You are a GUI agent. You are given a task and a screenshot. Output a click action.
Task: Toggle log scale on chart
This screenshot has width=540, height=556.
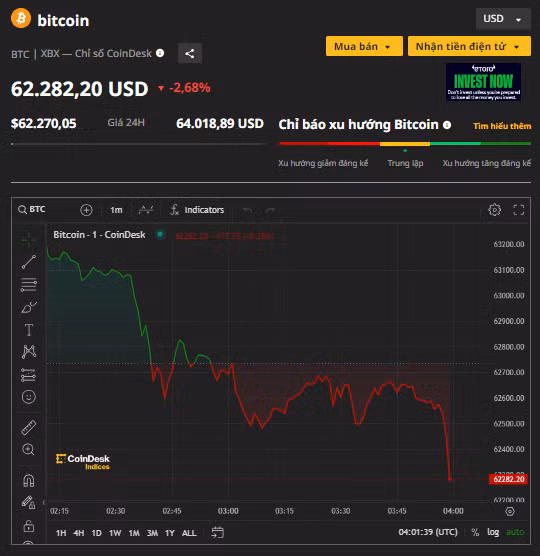tap(493, 532)
